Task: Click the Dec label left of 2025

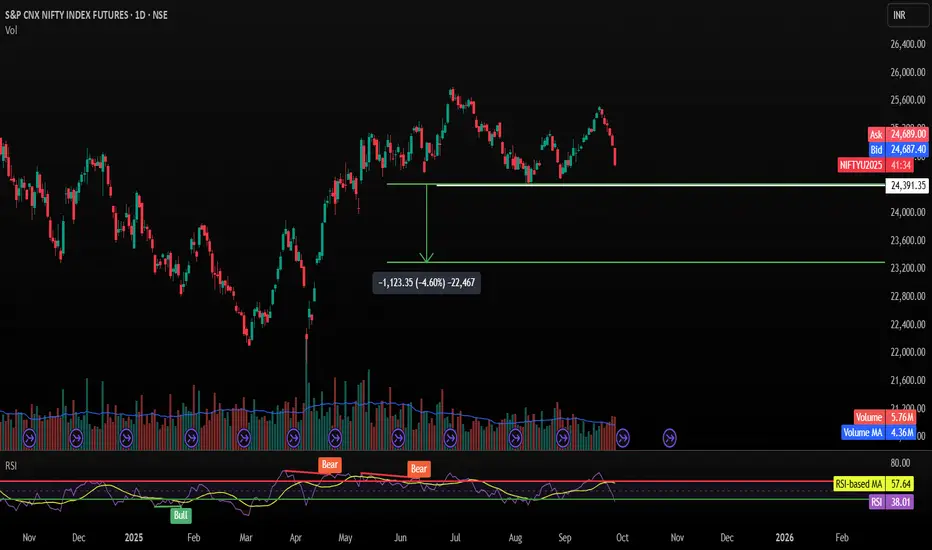Action: (x=78, y=538)
